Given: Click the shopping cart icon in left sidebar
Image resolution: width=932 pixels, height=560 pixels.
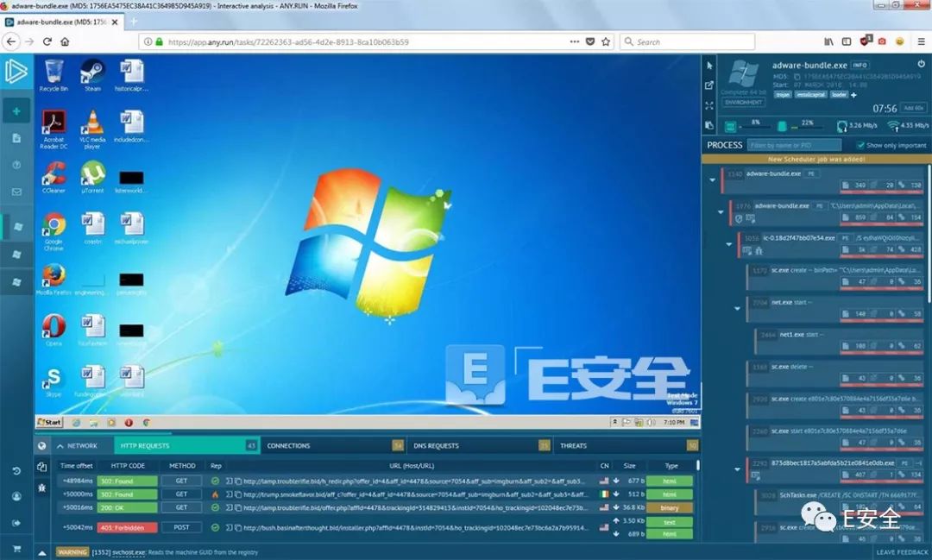Looking at the screenshot, I should click(x=16, y=548).
